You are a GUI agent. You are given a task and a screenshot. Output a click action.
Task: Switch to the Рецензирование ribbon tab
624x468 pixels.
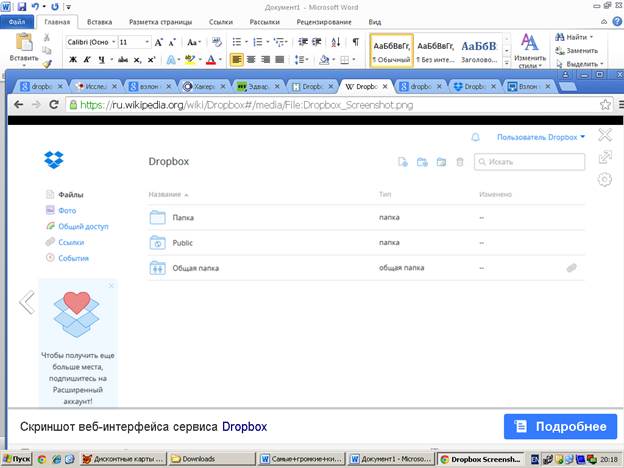324,22
